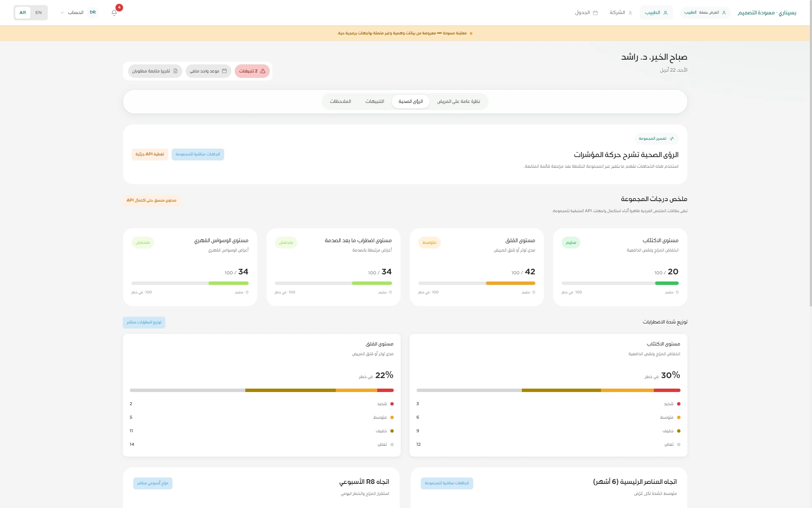
Task: Click the warning triangle icon in 2 تنبيهات
Action: (263, 71)
